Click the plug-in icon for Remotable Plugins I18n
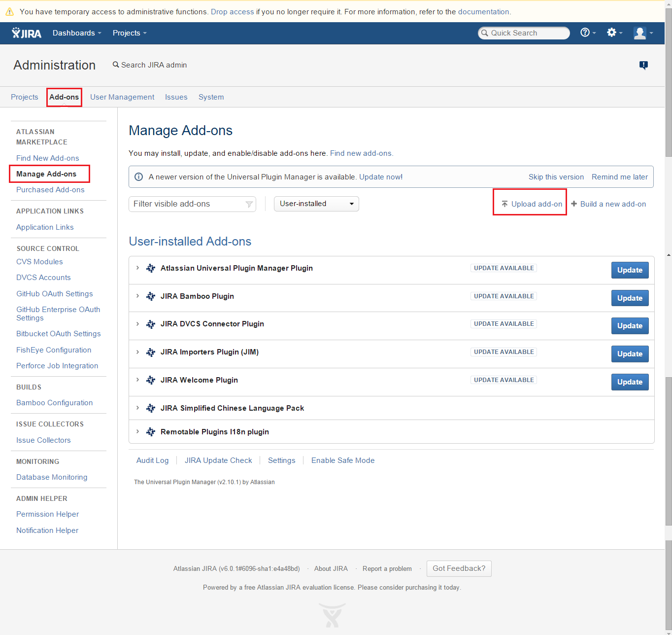 click(x=151, y=432)
